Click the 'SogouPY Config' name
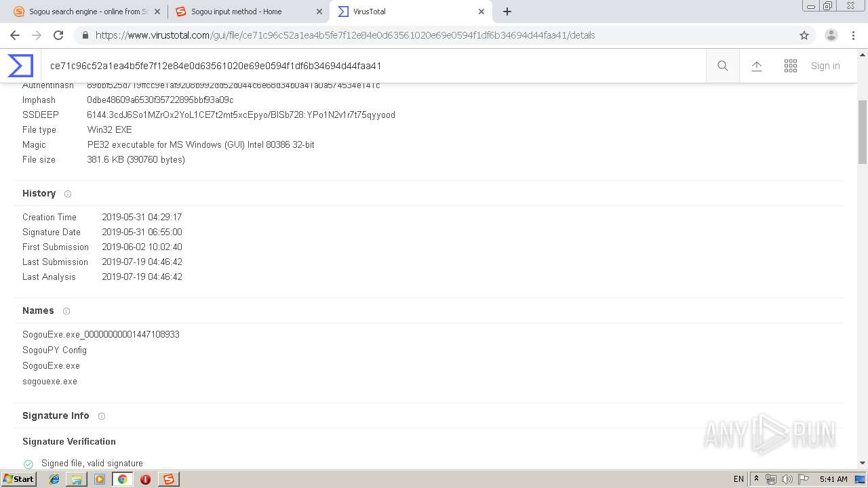 pyautogui.click(x=54, y=350)
